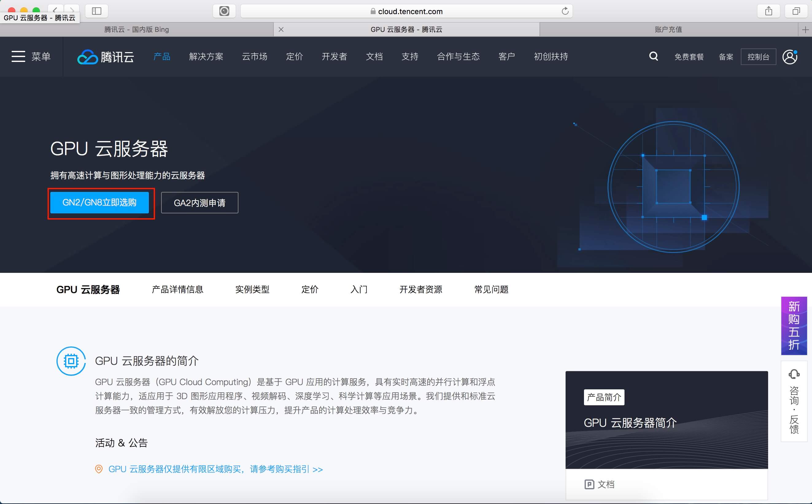Expand the 产品 navigation menu

point(162,57)
